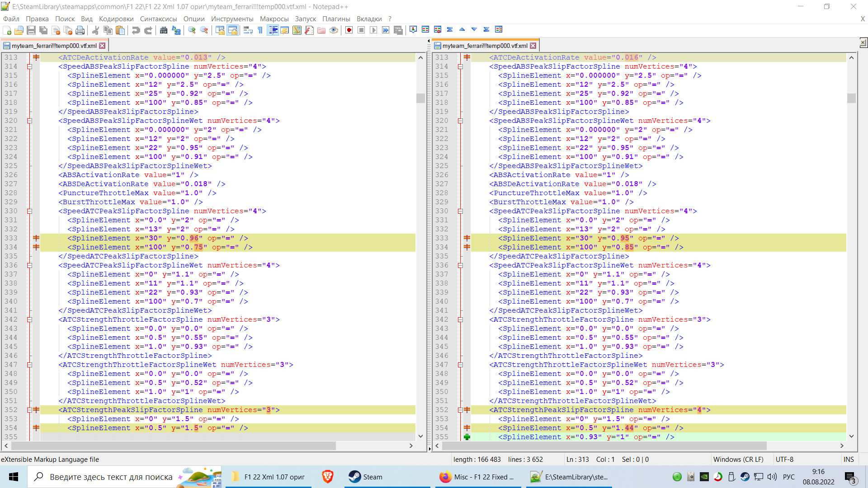Collapse left fold marker at line 320
The image size is (868, 488).
click(29, 121)
